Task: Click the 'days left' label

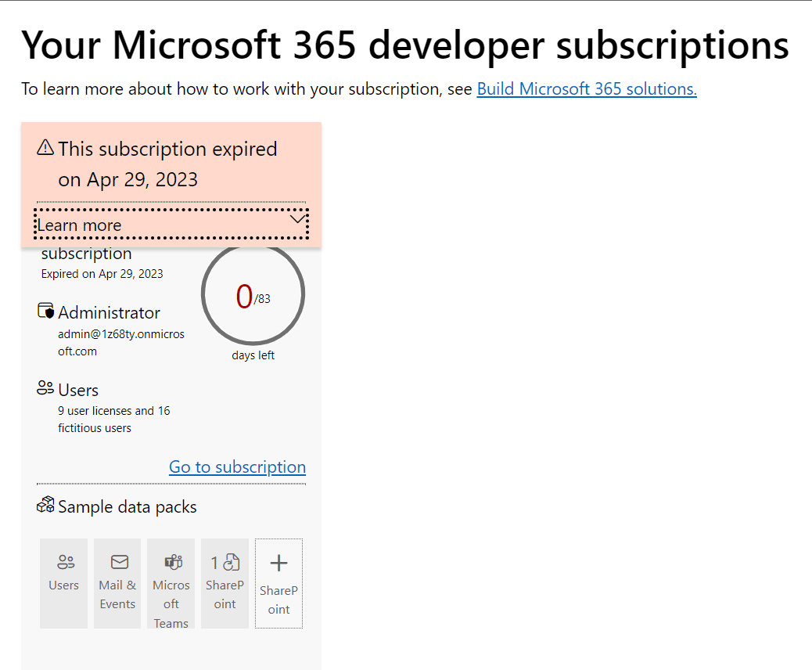Action: [253, 355]
